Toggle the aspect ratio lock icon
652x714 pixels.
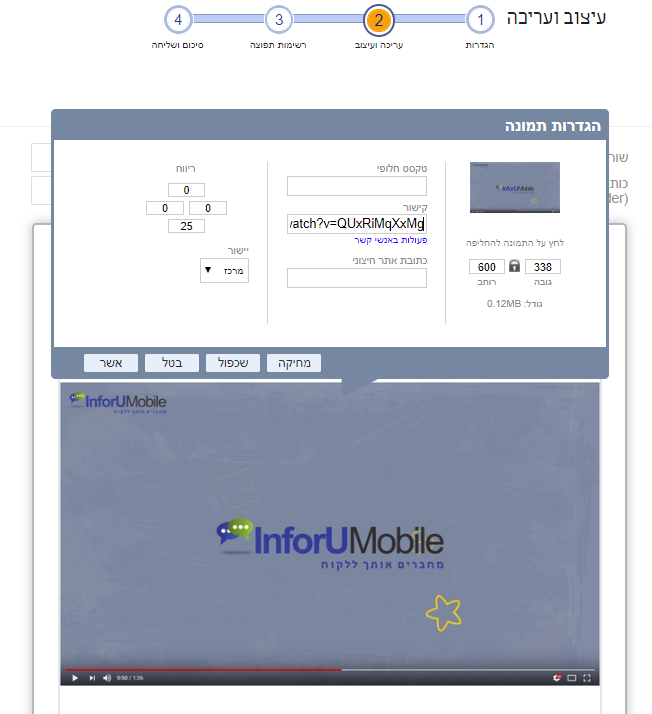tap(514, 266)
